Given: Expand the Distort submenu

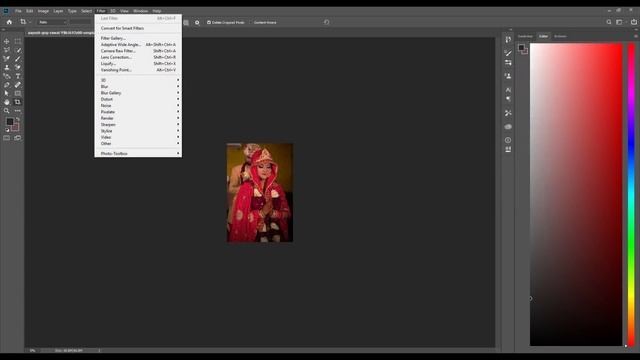Looking at the screenshot, I should pyautogui.click(x=138, y=99).
